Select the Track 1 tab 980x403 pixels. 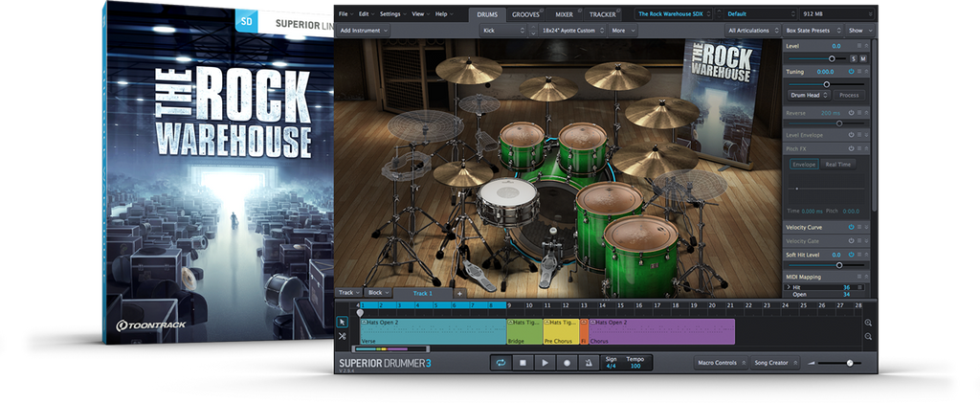coord(422,293)
